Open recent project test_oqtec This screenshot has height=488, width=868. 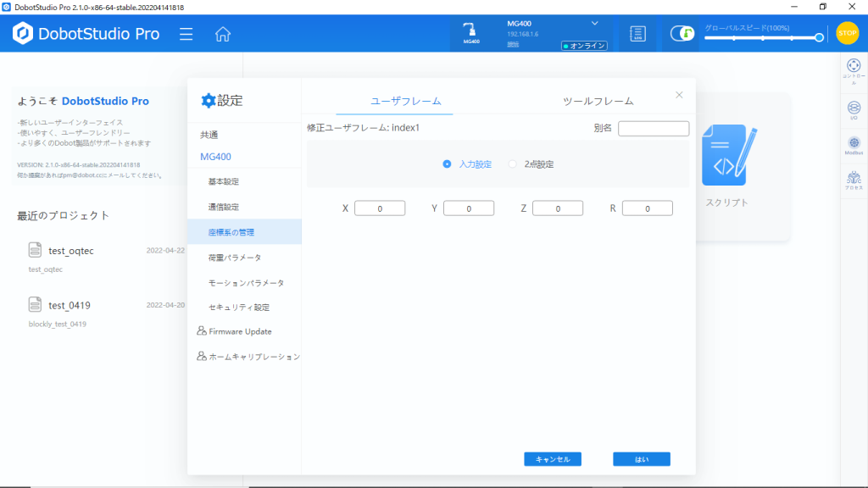tap(71, 251)
